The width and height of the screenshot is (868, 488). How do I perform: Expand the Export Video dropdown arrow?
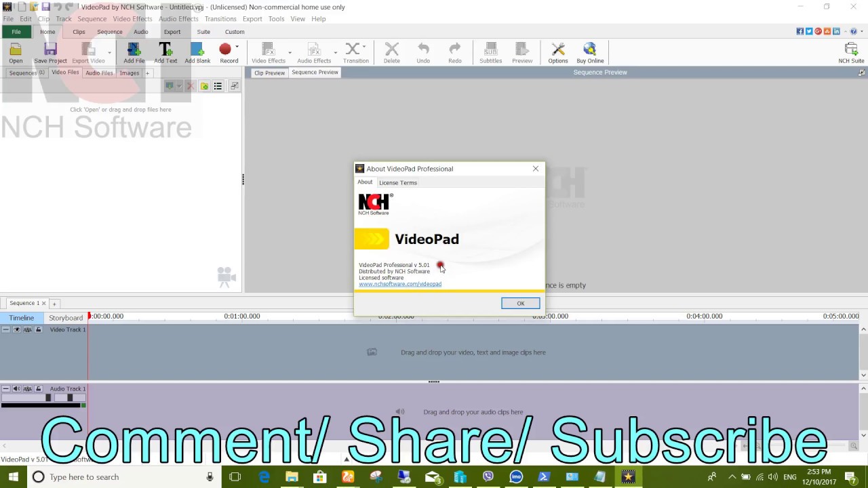[x=109, y=52]
